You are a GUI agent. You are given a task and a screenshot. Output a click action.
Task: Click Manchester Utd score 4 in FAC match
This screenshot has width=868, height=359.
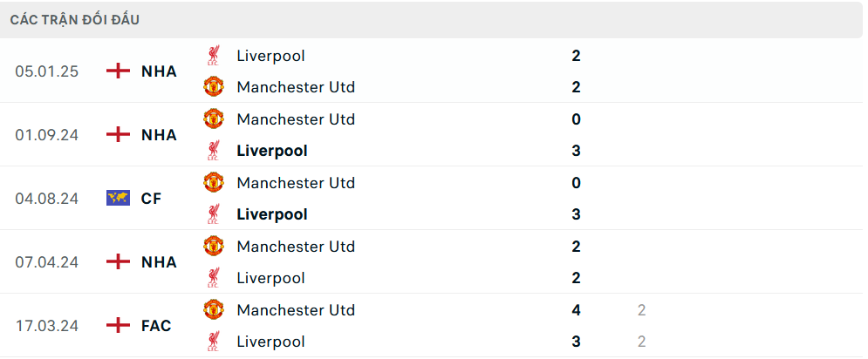pyautogui.click(x=576, y=310)
